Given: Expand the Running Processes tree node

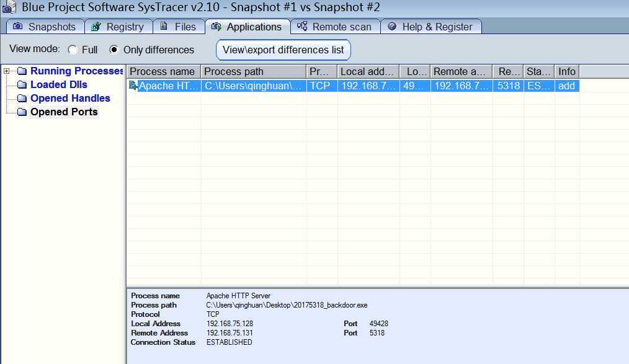Looking at the screenshot, I should point(6,71).
